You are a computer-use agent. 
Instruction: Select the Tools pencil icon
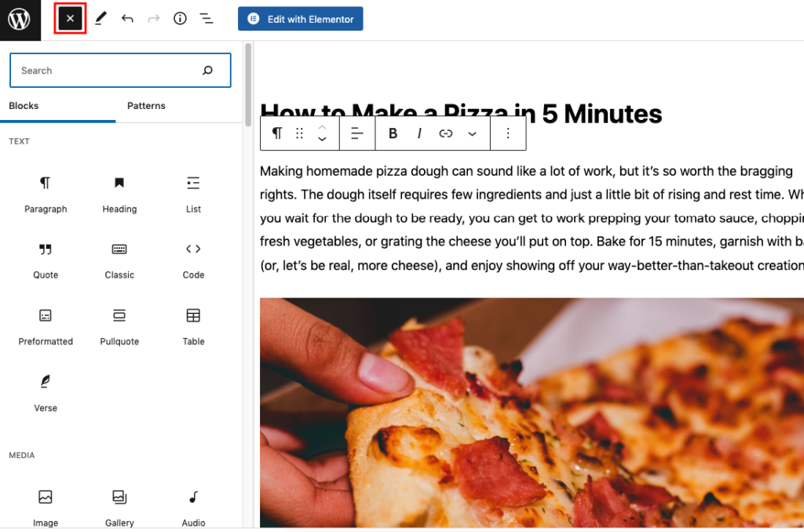[100, 19]
